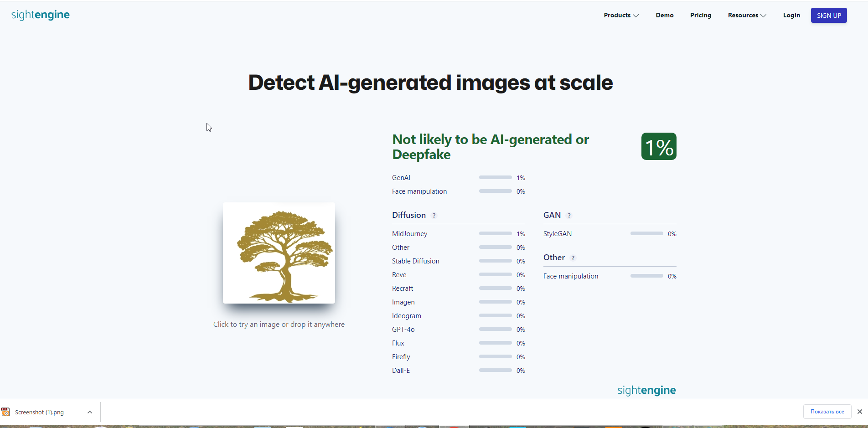Screen dimensions: 868x428
Task: Click the 'Firefly' label
Action: pyautogui.click(x=401, y=357)
